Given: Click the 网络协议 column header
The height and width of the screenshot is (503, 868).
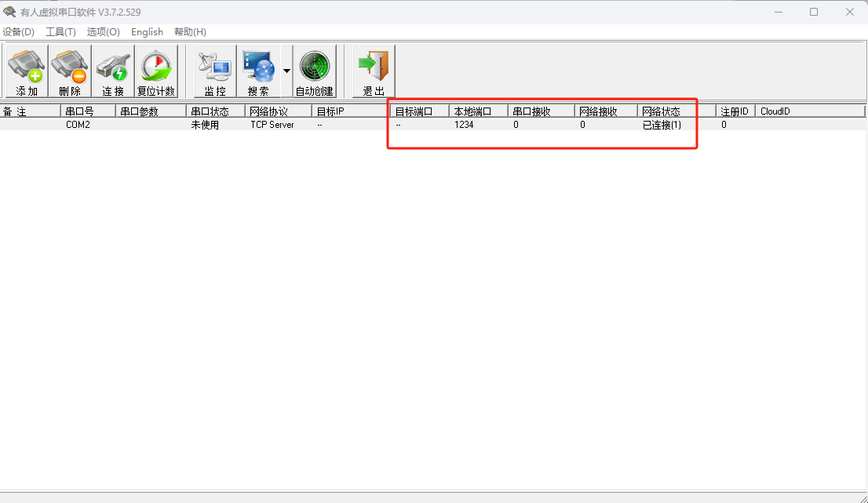Looking at the screenshot, I should tap(279, 111).
